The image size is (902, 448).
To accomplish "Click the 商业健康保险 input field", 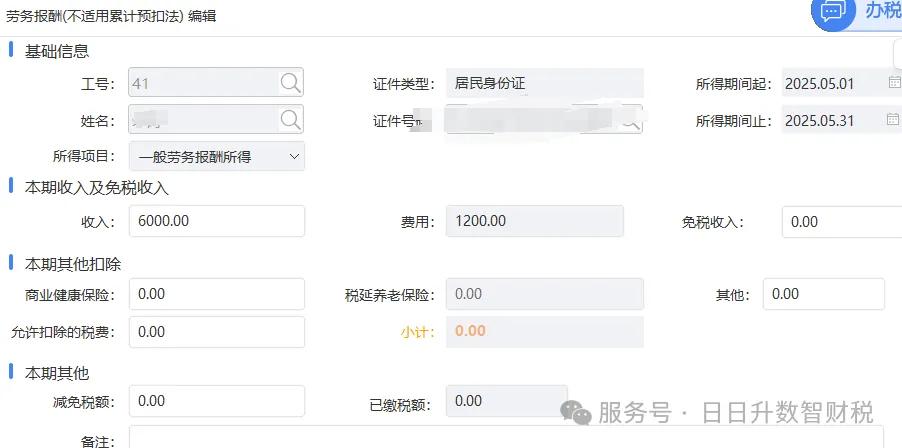I will 216,294.
